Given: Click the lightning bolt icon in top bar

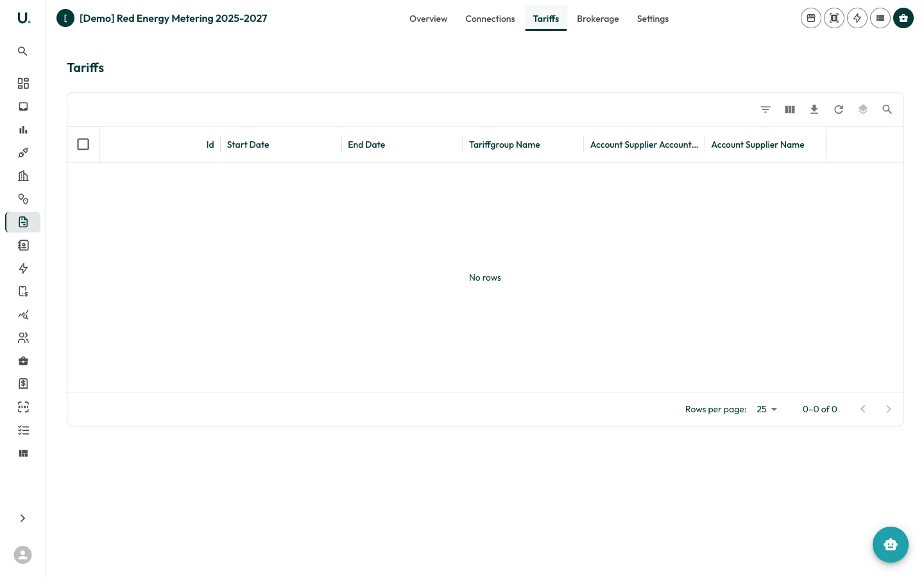Looking at the screenshot, I should pos(857,18).
